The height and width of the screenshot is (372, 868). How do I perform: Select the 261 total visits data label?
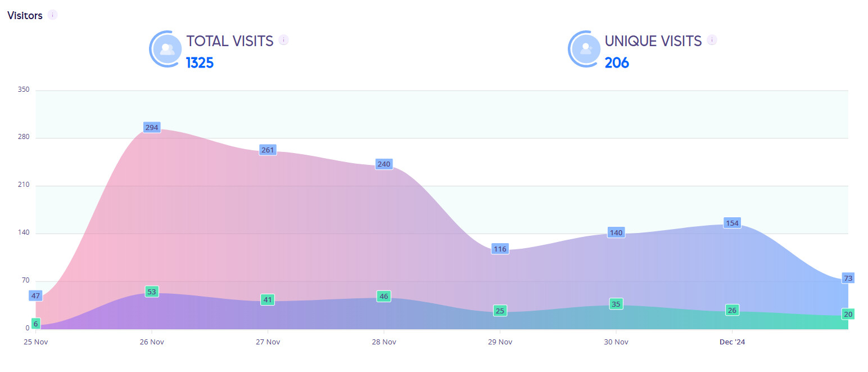coord(268,150)
